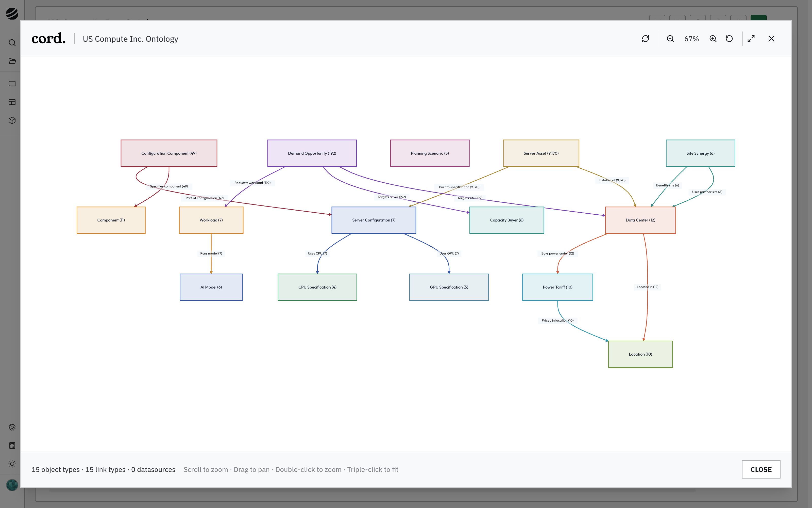The image size is (812, 508).
Task: Click the 67% zoom level readout
Action: [691, 39]
